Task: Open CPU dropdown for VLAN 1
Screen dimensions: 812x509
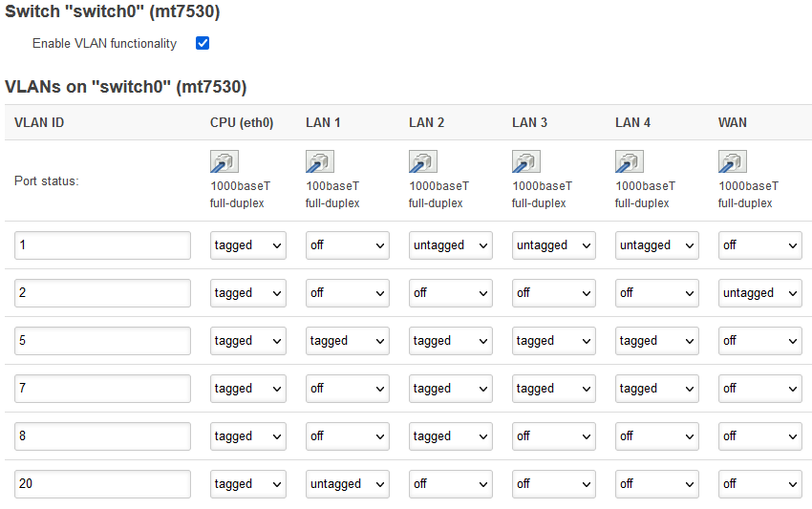Action: [248, 245]
